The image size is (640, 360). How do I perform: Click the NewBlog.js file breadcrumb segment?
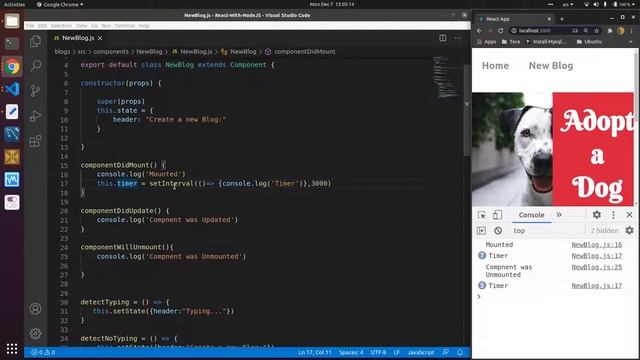pyautogui.click(x=192, y=52)
